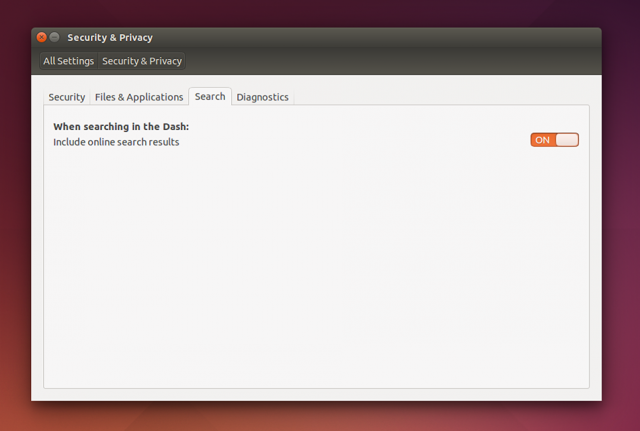
Task: Click the 'When searching in the Dash:' heading
Action: click(121, 127)
